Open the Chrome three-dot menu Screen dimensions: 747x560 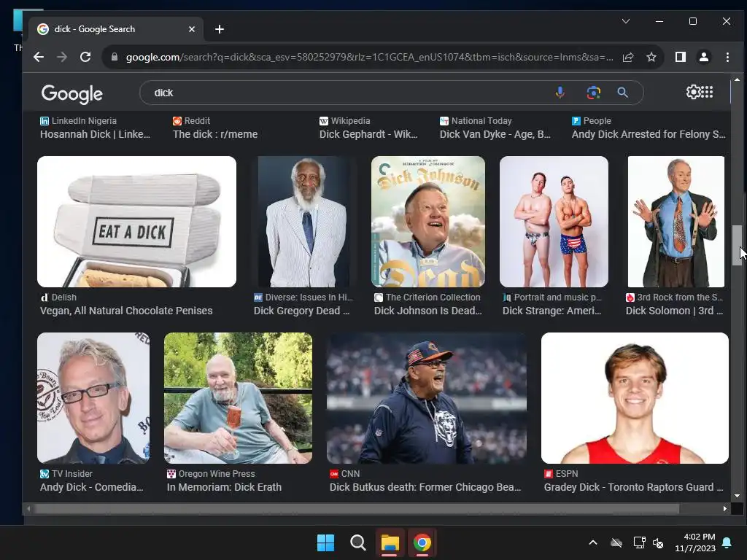[x=727, y=57]
